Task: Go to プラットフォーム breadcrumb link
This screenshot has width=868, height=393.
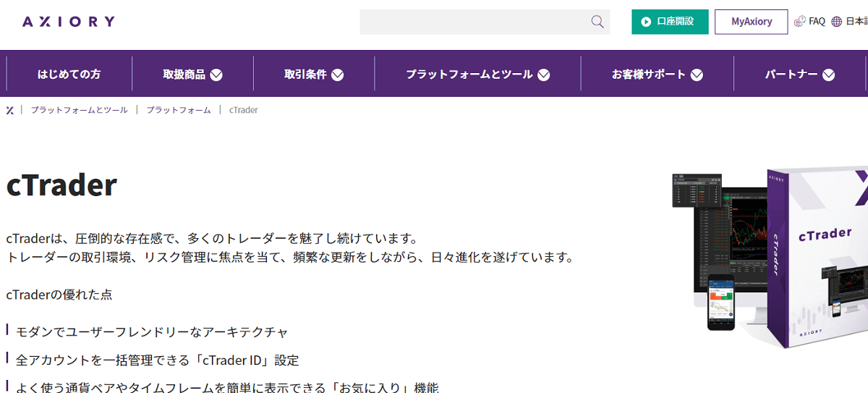Action: tap(179, 110)
